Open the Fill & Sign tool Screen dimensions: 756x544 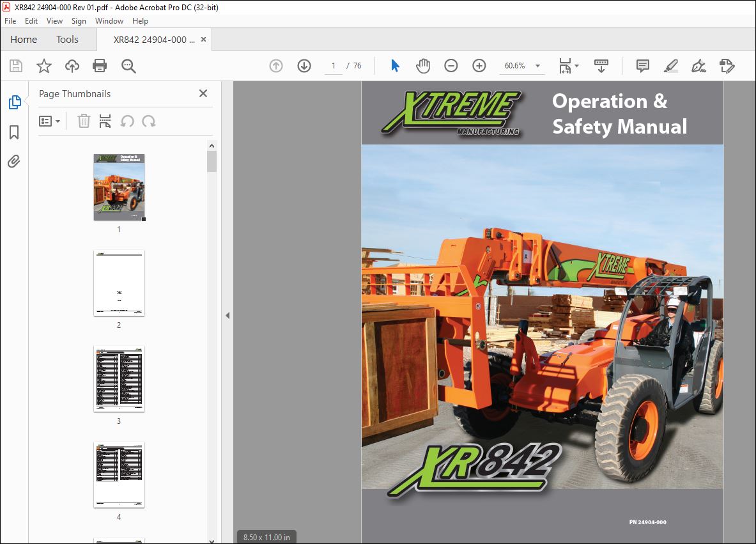(698, 66)
